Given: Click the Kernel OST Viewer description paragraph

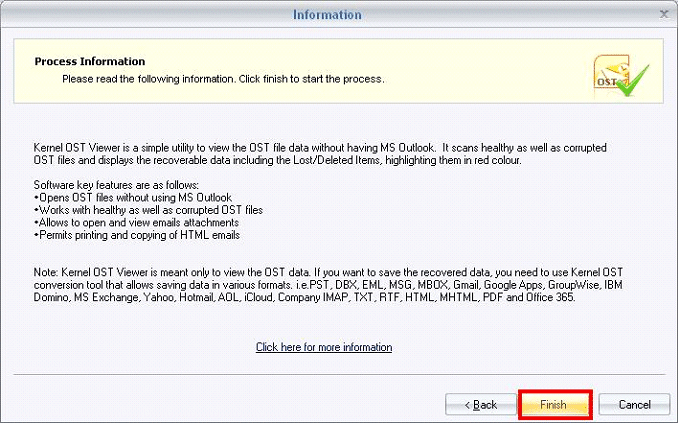Looking at the screenshot, I should point(320,154).
